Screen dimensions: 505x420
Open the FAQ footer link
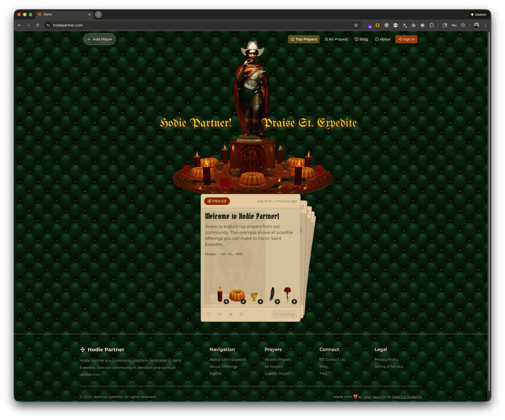point(323,374)
